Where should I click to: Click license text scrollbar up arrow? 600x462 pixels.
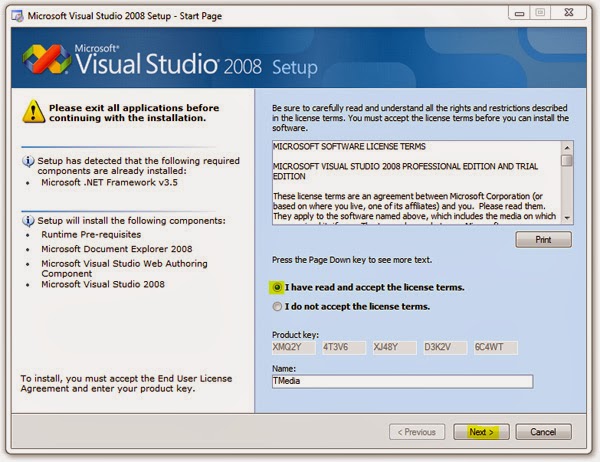[567, 147]
